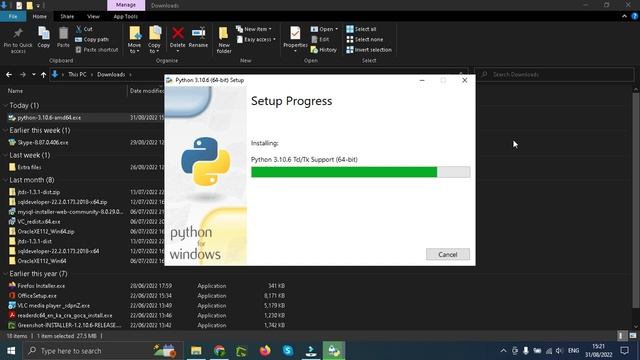
Task: Switch to Large icons view status icon
Action: 633,336
